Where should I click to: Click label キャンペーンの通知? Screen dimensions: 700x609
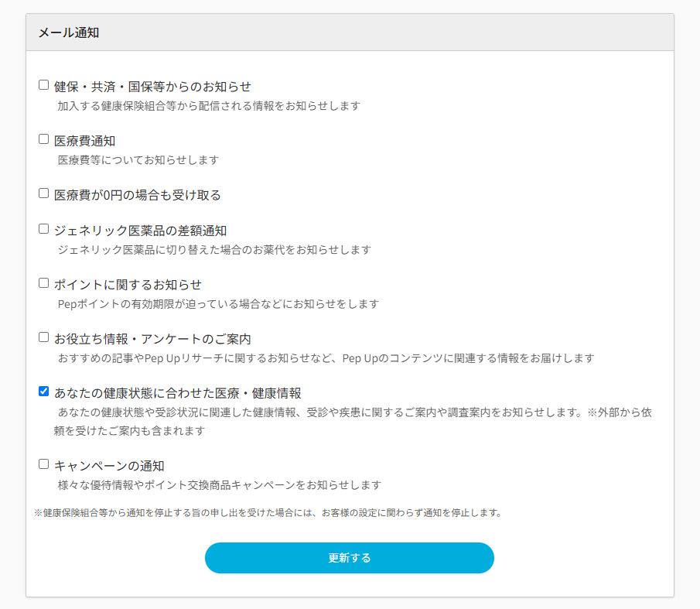pos(109,466)
